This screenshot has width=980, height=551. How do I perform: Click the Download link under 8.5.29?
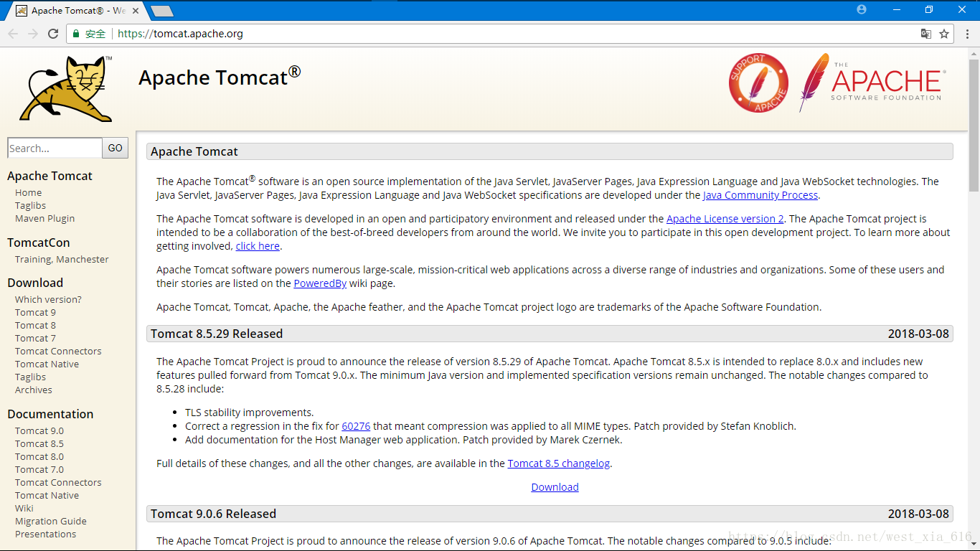pyautogui.click(x=555, y=487)
